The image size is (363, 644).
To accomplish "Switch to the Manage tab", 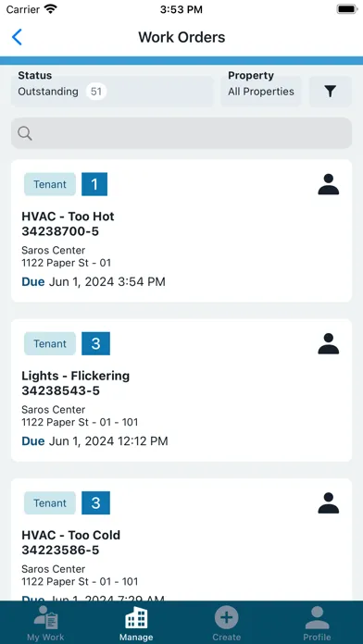I will point(136,623).
